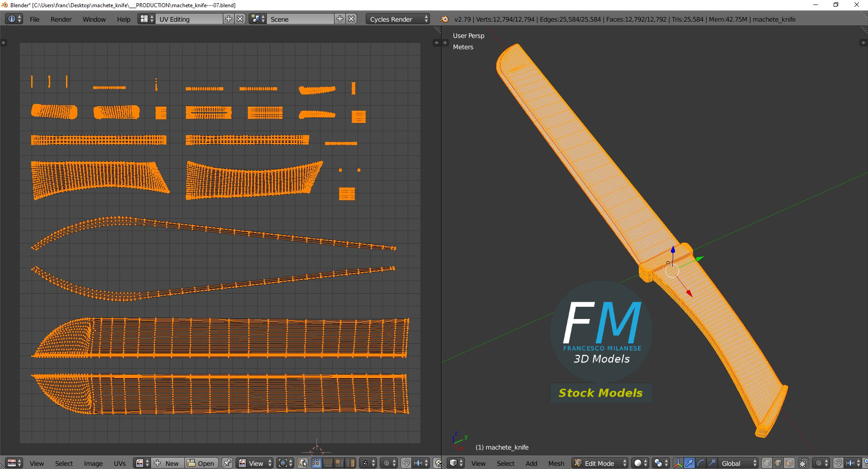
Task: Toggle proportional editing in UV editor
Action: click(x=388, y=463)
